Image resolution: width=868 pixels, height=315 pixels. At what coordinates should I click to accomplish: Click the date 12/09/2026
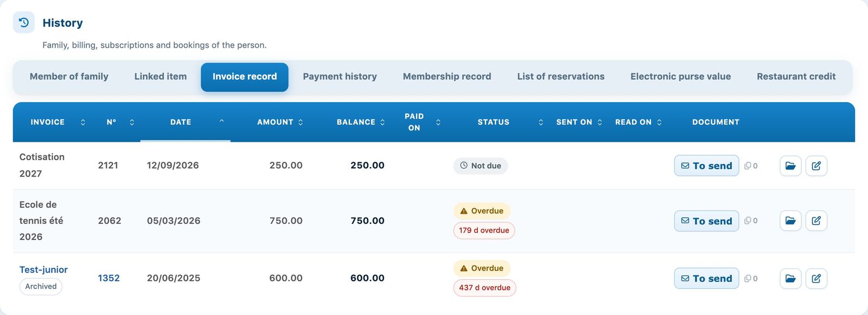click(x=173, y=165)
